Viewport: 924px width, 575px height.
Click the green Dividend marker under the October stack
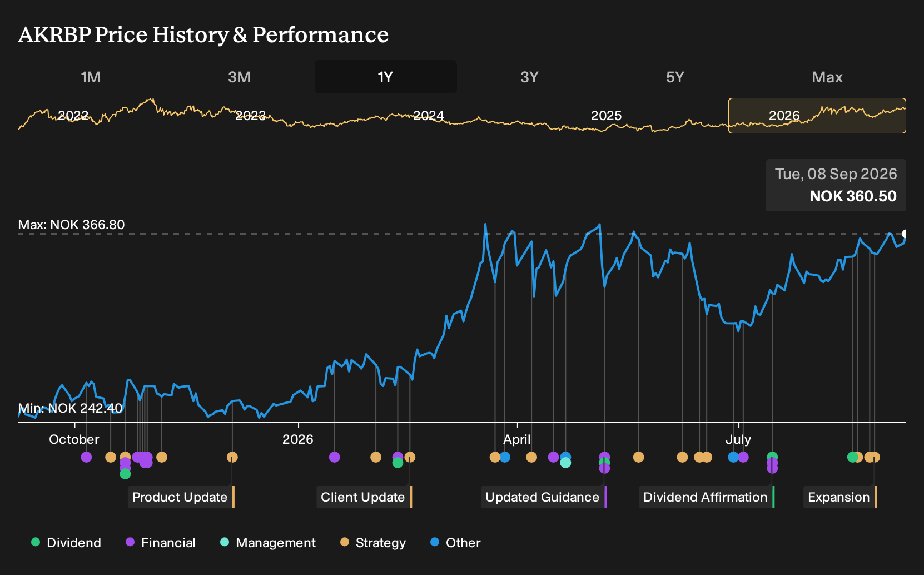pos(125,474)
